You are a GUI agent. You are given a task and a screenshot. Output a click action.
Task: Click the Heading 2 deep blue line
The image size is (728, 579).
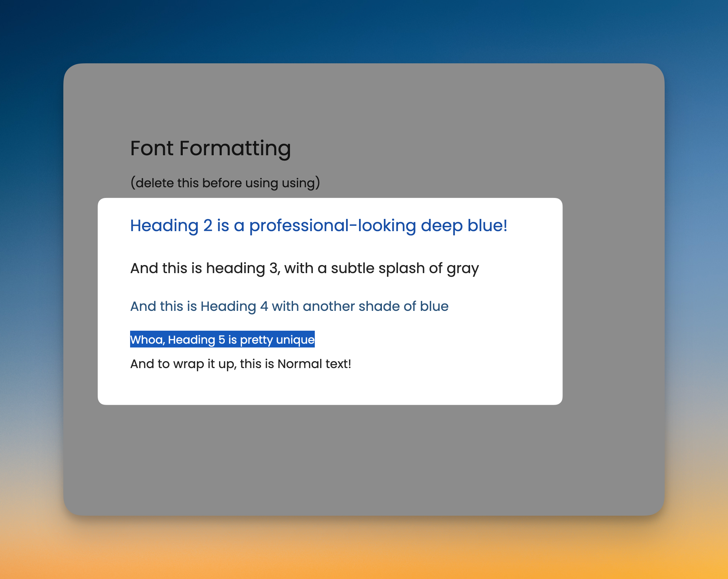tap(319, 226)
